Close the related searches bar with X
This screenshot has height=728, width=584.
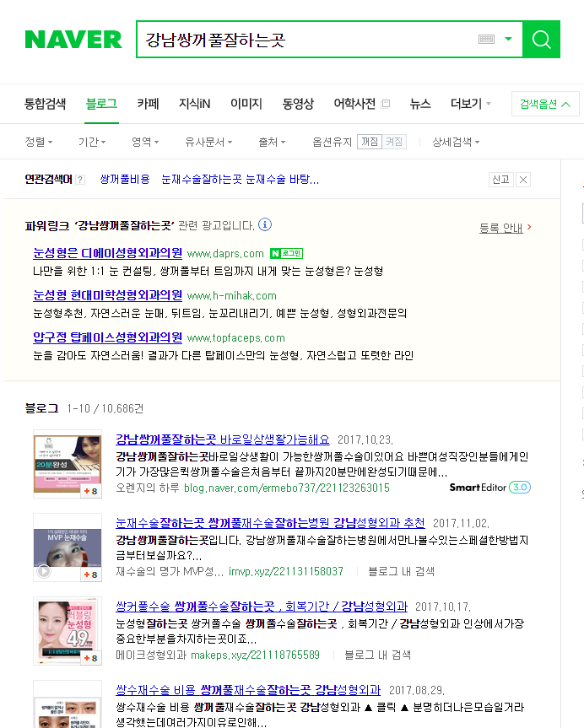522,180
